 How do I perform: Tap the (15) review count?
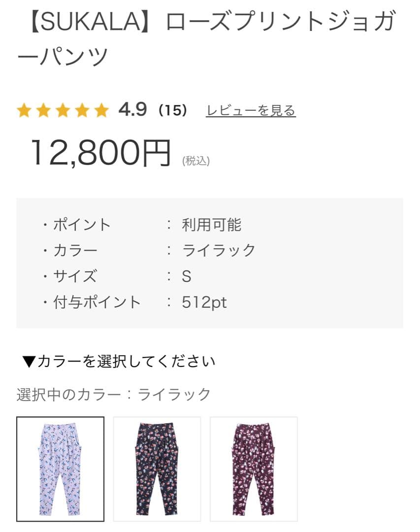(173, 110)
